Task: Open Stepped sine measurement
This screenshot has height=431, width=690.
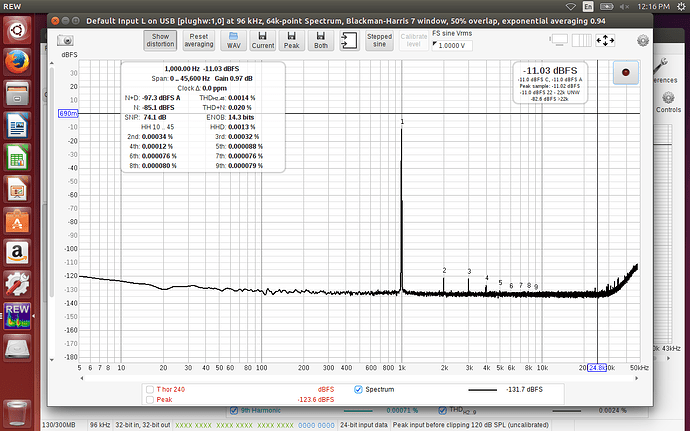Action: (379, 41)
